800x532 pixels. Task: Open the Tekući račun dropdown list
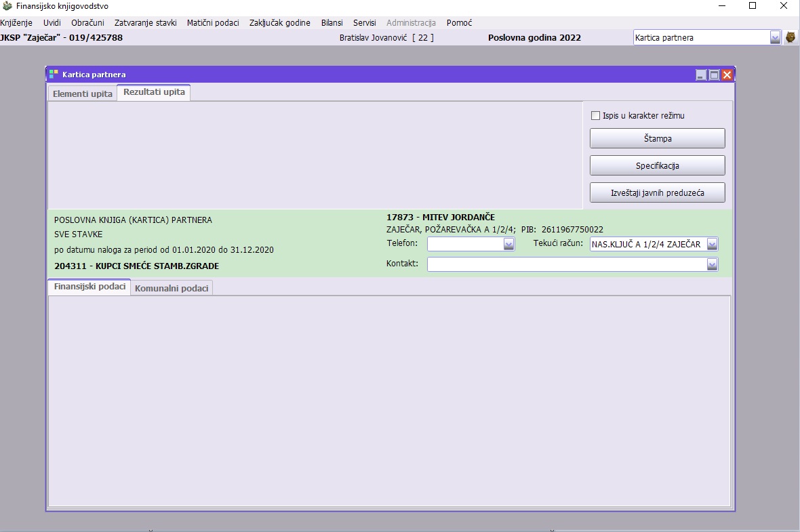pyautogui.click(x=712, y=245)
